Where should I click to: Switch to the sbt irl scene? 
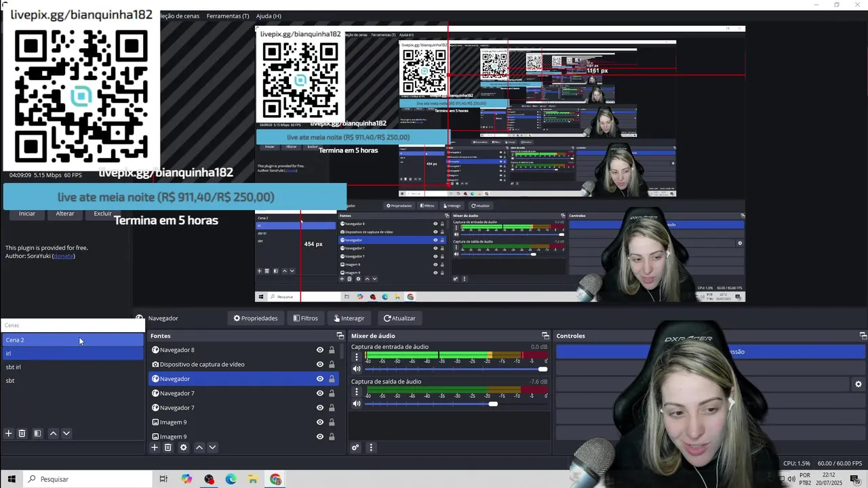pos(73,367)
